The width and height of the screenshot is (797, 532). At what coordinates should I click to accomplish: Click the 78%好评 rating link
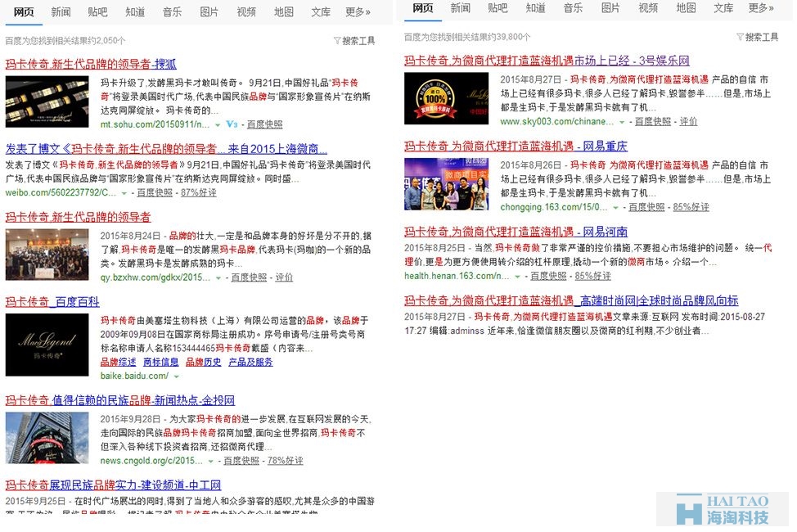pyautogui.click(x=285, y=461)
